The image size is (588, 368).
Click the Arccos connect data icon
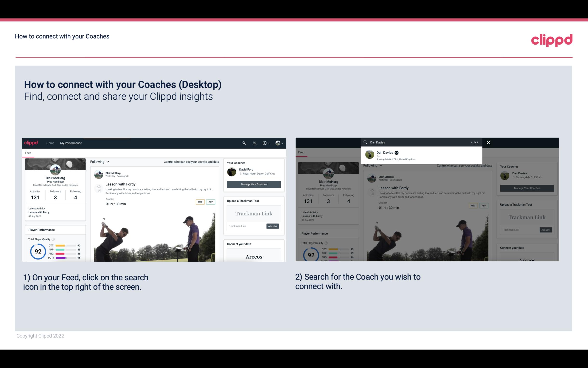[254, 256]
